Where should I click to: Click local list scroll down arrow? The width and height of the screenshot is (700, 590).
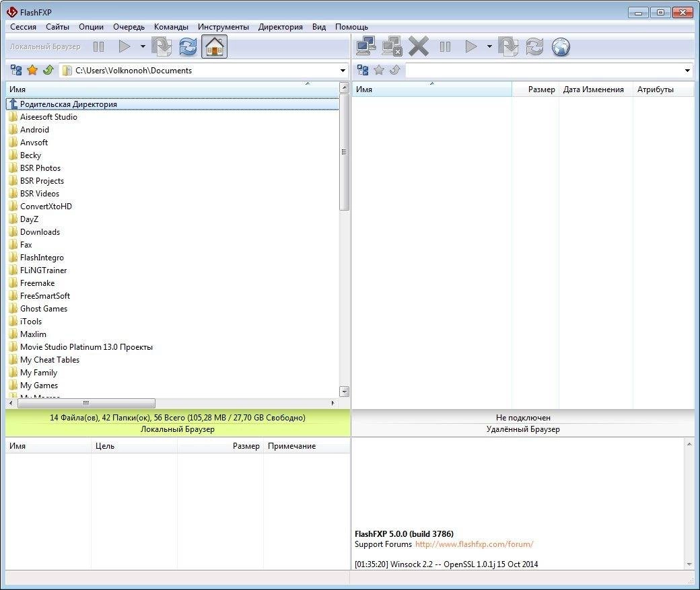(344, 392)
